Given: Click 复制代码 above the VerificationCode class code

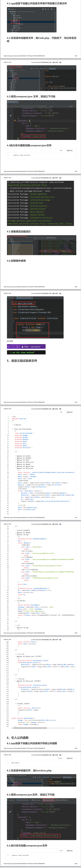Looking at the screenshot, I should pos(70,412).
